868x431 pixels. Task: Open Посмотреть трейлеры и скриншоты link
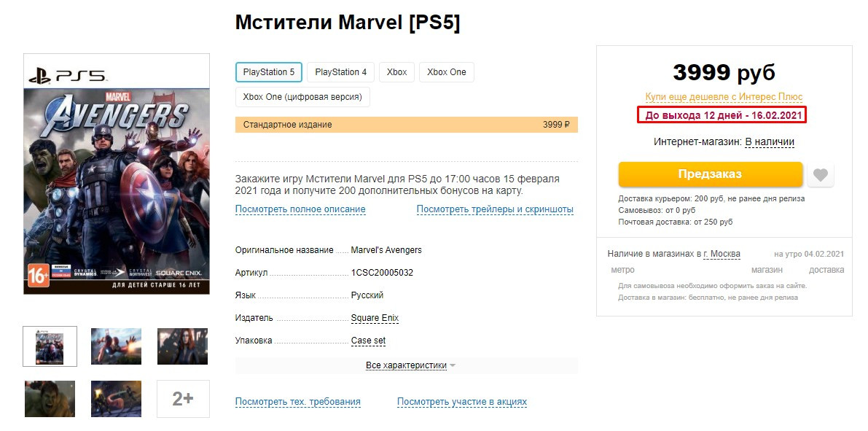(x=495, y=209)
